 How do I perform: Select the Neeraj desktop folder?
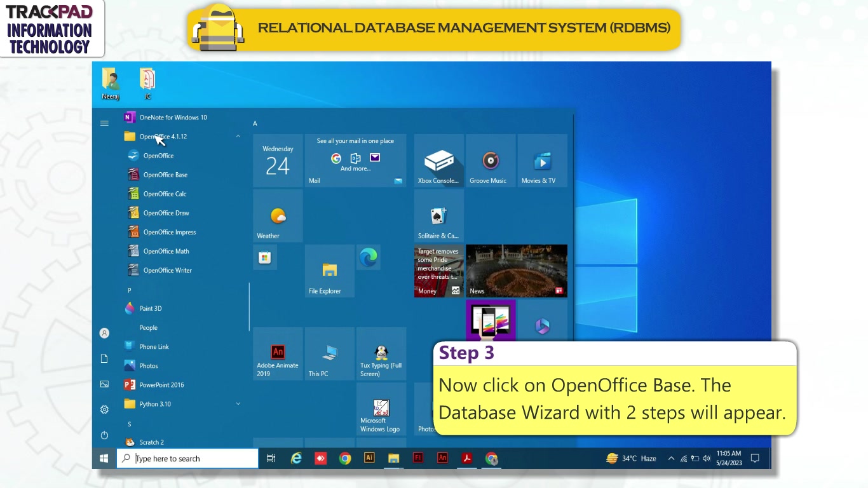111,85
